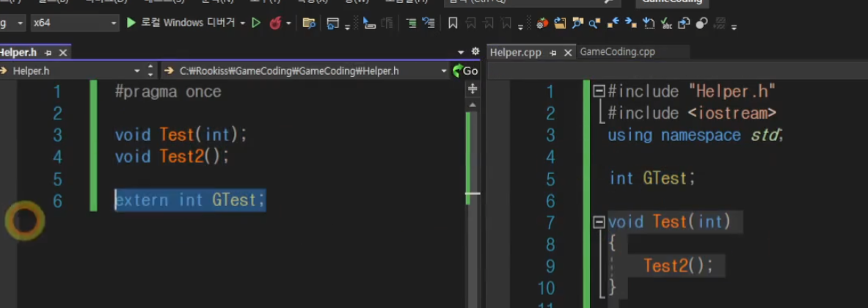Viewport: 868px width, 308px height.
Task: Pin the Helper.cpp tab
Action: (x=553, y=53)
